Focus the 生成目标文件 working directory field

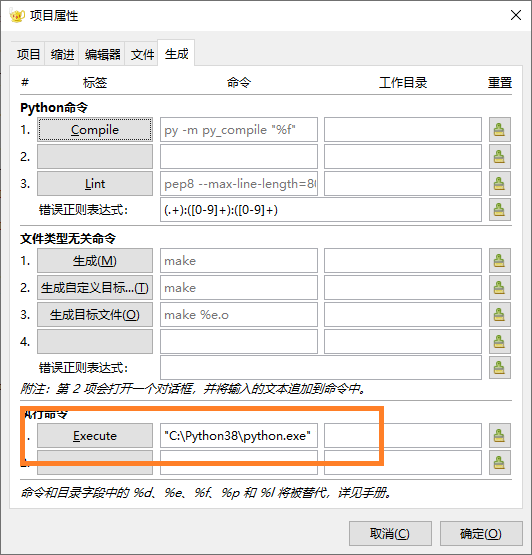pyautogui.click(x=403, y=314)
